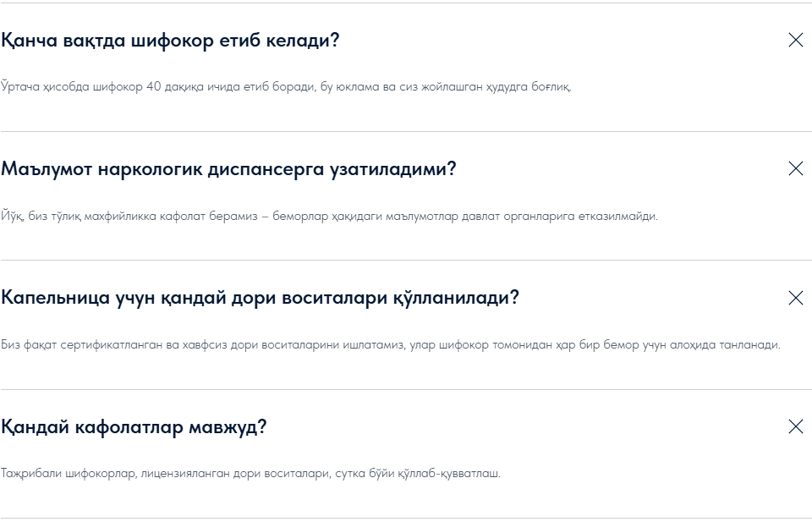This screenshot has height=522, width=812.
Task: Toggle the "Маълумот наркологик диспансерга узатиладими?" heading
Action: (x=228, y=169)
